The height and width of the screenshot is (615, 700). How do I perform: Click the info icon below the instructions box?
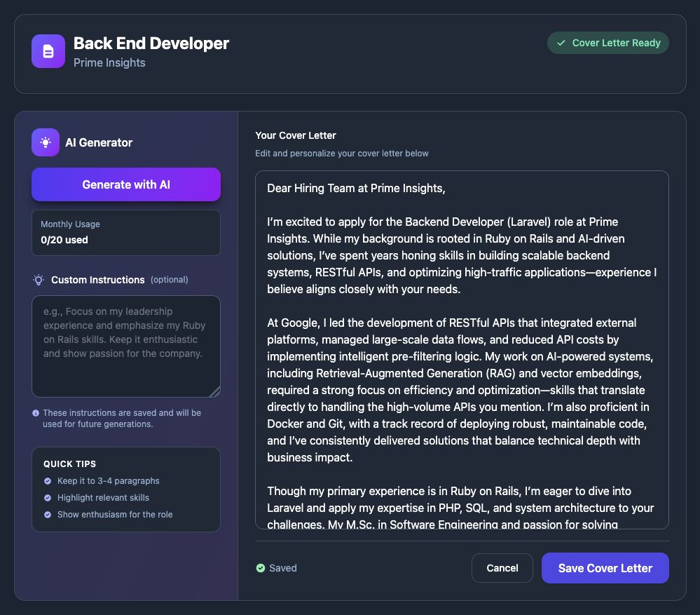click(x=36, y=412)
